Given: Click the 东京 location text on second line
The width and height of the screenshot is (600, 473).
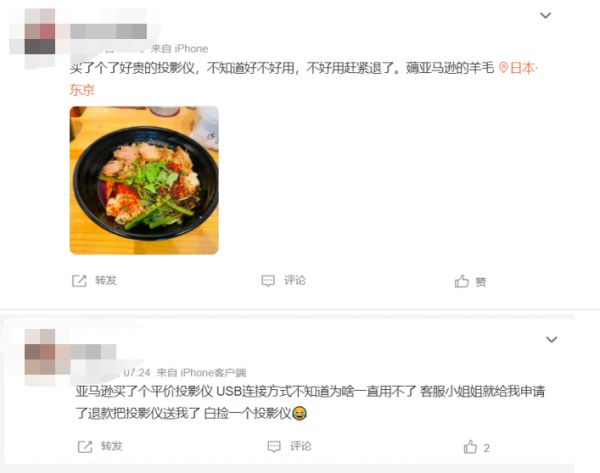Looking at the screenshot, I should click(x=82, y=90).
